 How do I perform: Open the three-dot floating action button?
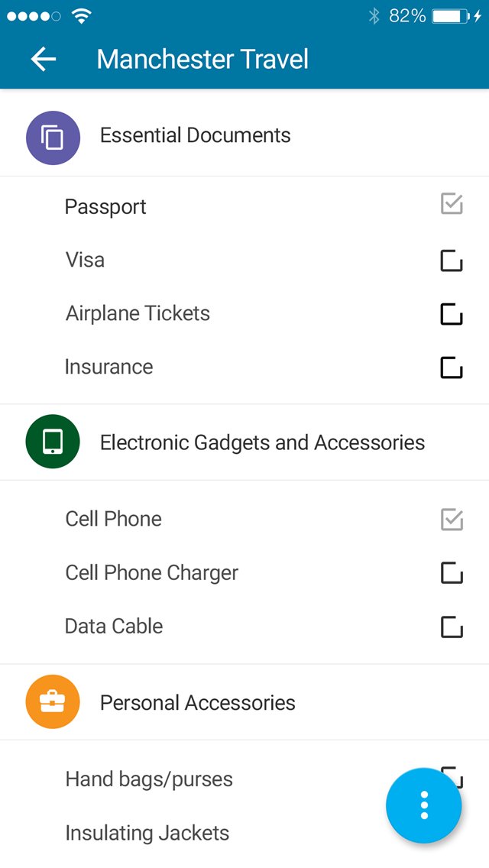423,805
